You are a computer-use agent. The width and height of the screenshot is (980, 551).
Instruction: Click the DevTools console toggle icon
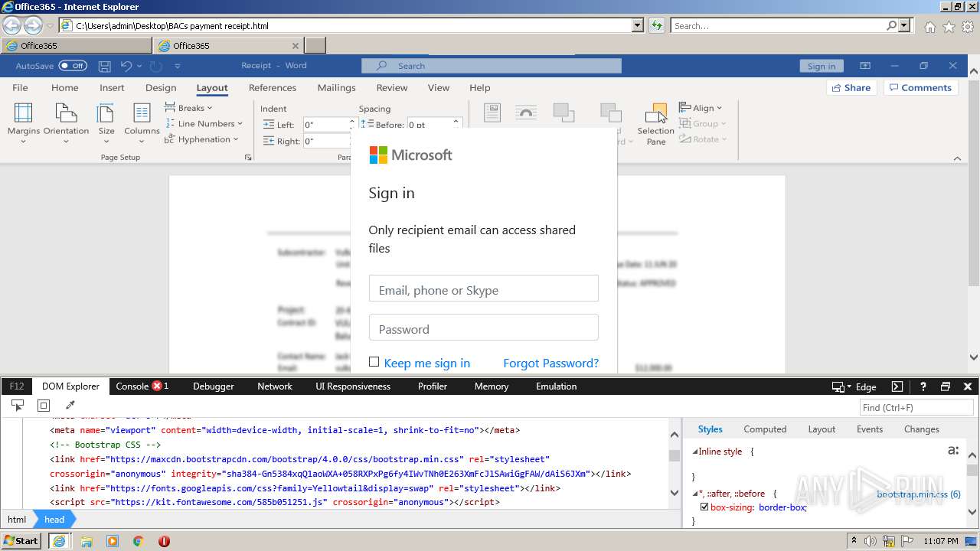coord(897,386)
